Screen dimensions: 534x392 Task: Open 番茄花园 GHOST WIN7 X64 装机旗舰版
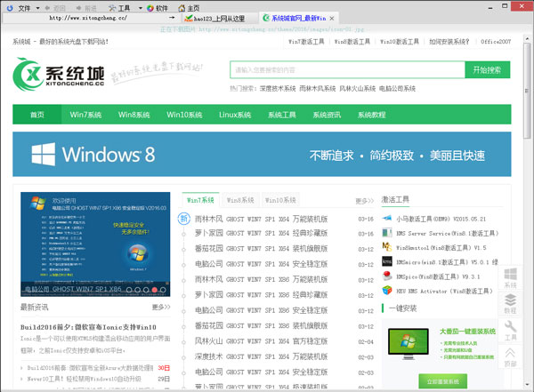pyautogui.click(x=261, y=249)
